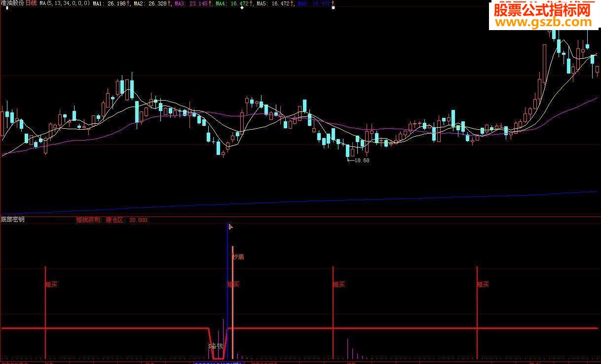Click the 备钱 signal label
601x364 pixels.
pos(216,346)
